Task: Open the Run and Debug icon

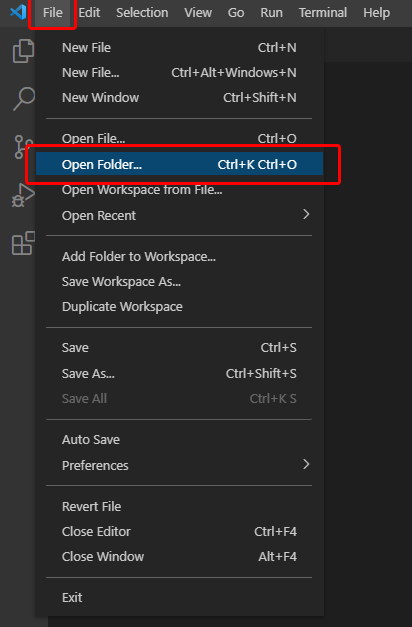Action: point(23,195)
